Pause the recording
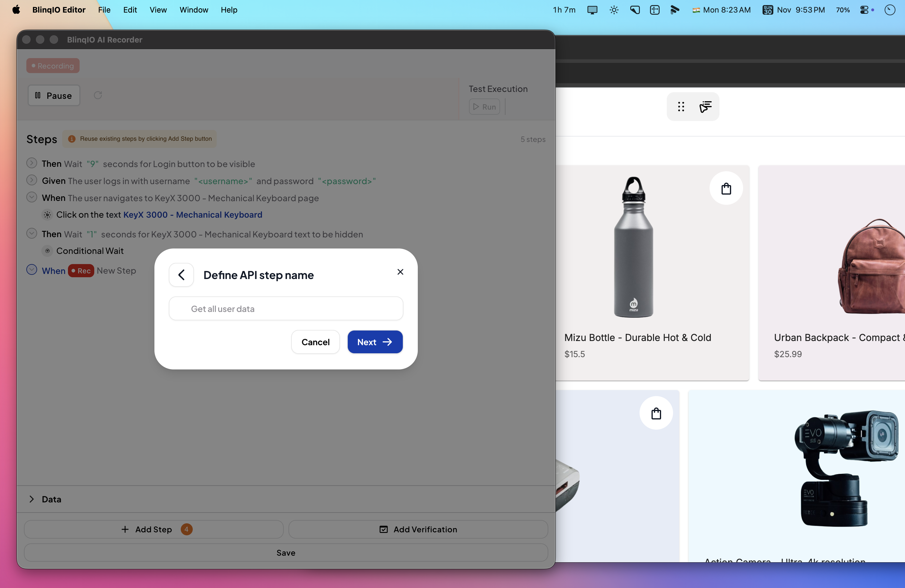 coord(54,96)
